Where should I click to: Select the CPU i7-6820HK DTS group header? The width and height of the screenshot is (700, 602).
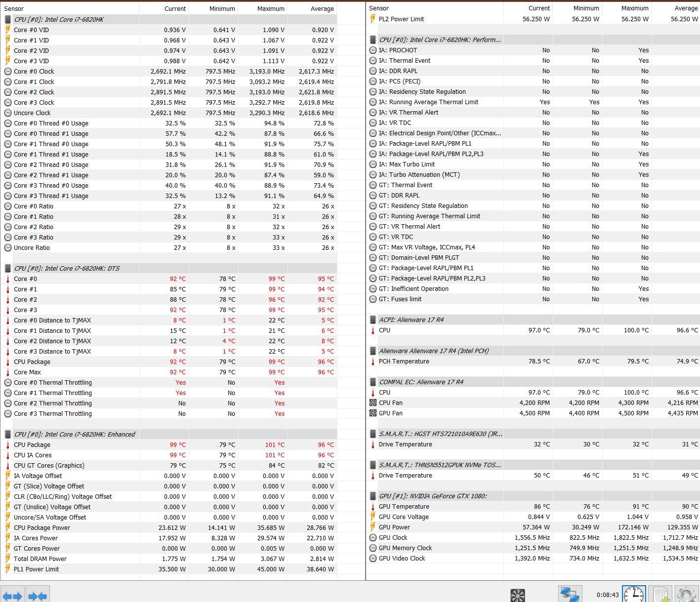(x=67, y=269)
